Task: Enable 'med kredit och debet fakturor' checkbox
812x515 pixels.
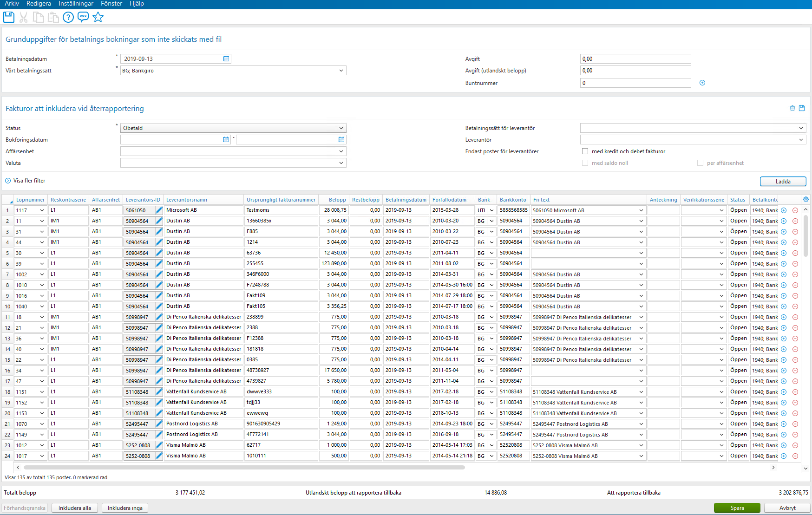Action: [x=585, y=151]
